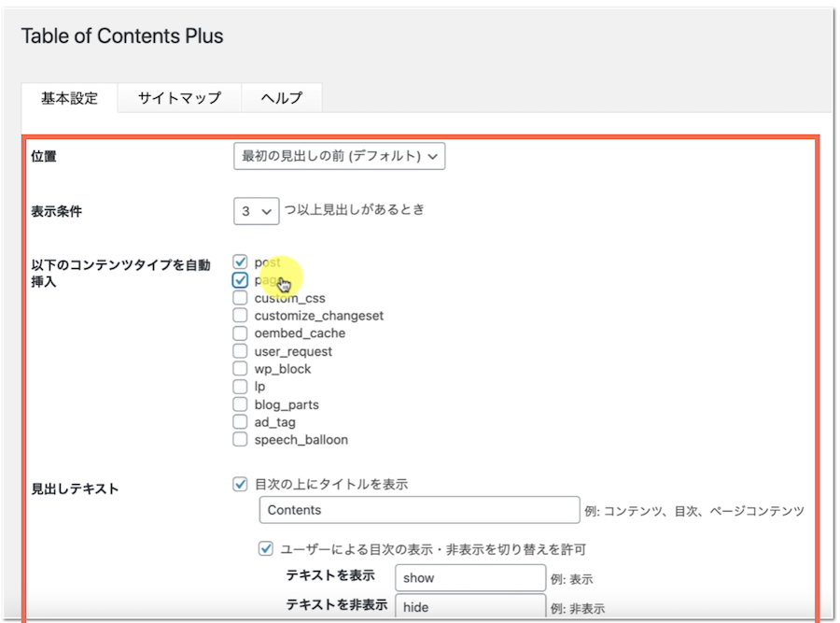The image size is (840, 623).
Task: Enable the custom_css checkbox
Action: 241,298
